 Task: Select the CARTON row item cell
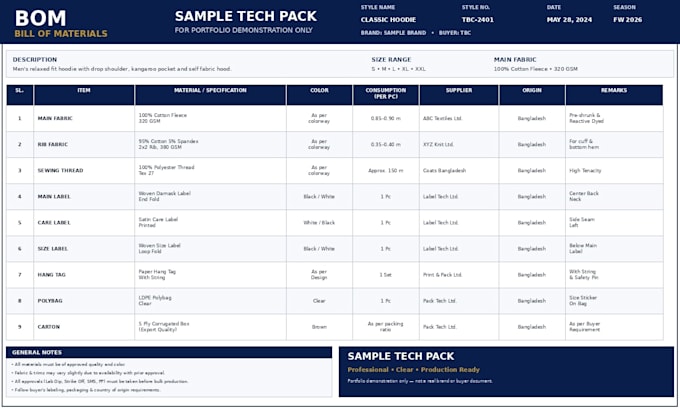point(84,327)
